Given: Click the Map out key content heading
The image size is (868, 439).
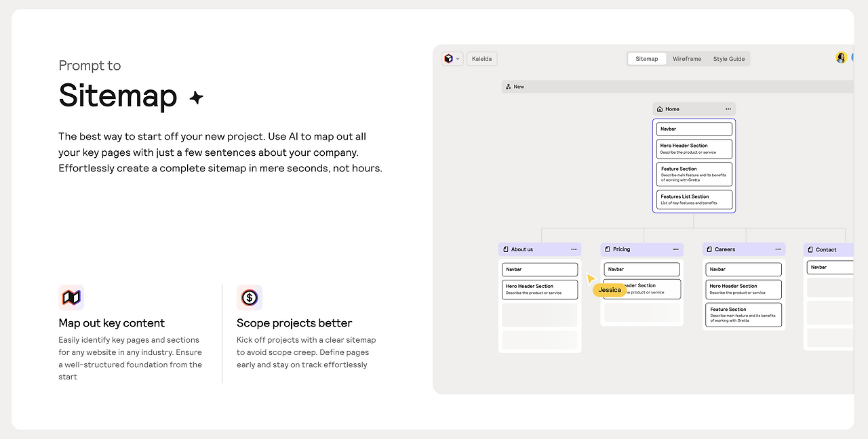Looking at the screenshot, I should [x=112, y=323].
